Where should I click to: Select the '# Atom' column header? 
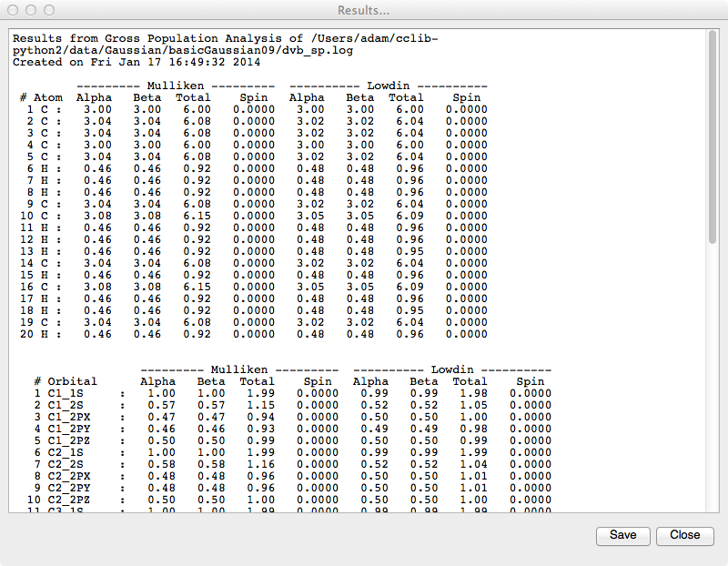pyautogui.click(x=41, y=96)
